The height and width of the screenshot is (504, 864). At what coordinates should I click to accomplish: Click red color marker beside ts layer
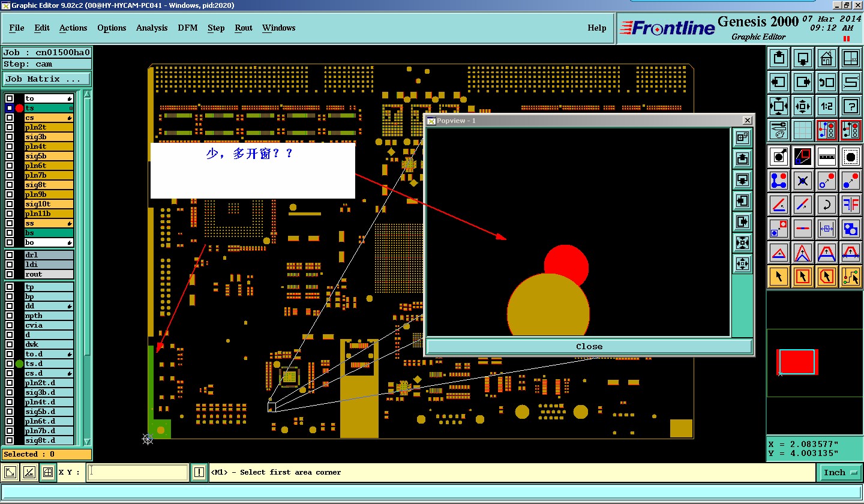click(19, 108)
